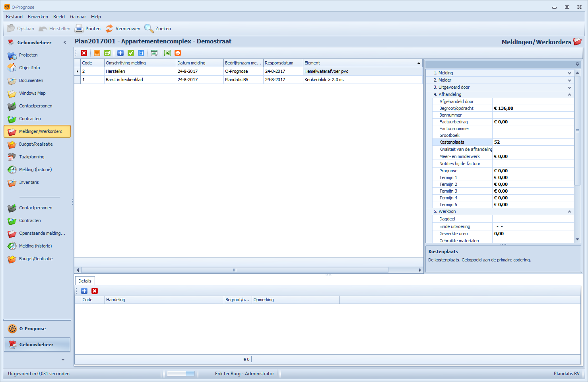Edit the Kostenplaats value field 52
588x382 pixels.
[533, 142]
